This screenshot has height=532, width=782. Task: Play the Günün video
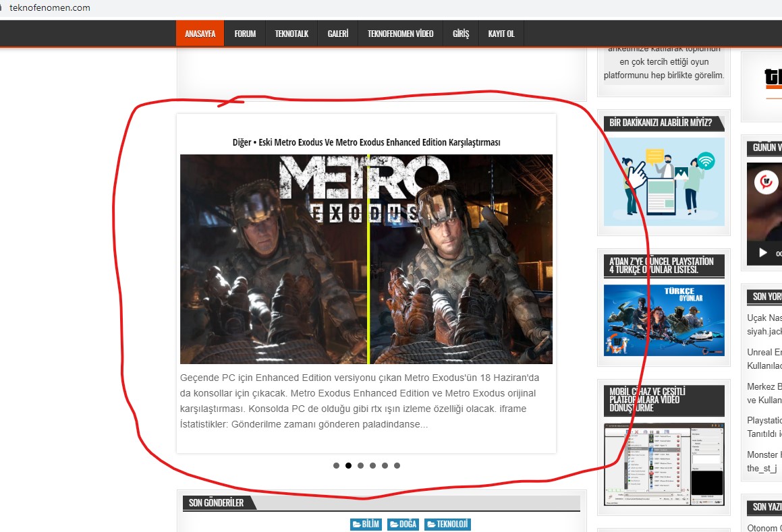tap(763, 253)
